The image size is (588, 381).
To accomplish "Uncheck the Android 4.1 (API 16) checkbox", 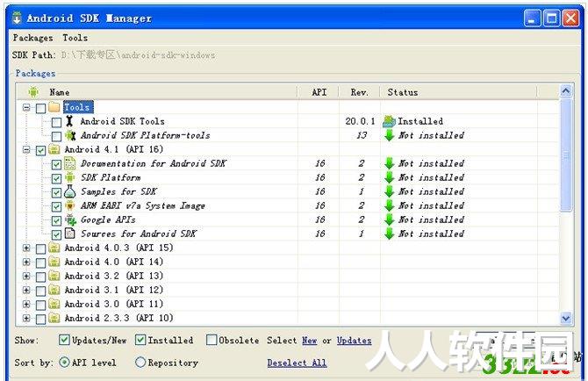I will tap(40, 150).
